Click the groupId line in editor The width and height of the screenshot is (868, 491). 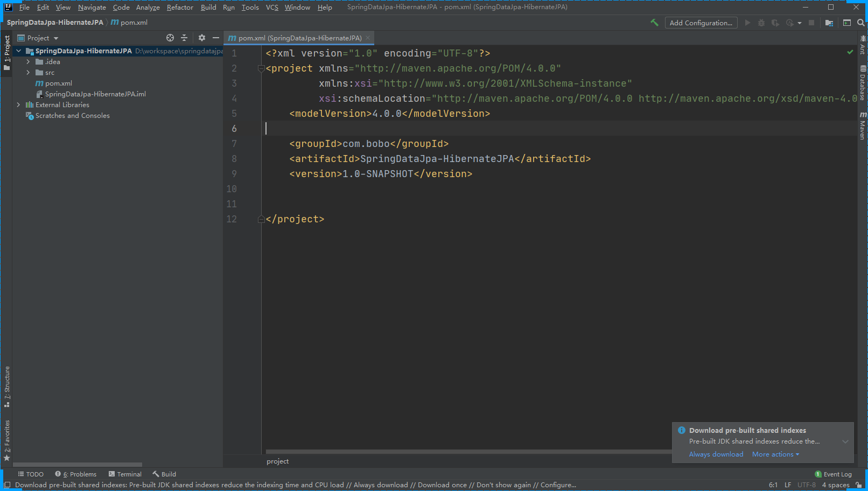point(369,144)
